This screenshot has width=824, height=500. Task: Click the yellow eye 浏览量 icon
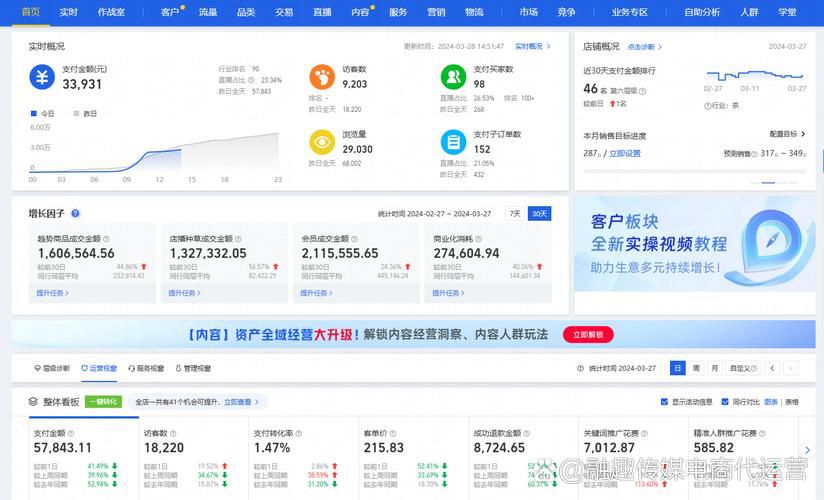tap(322, 142)
